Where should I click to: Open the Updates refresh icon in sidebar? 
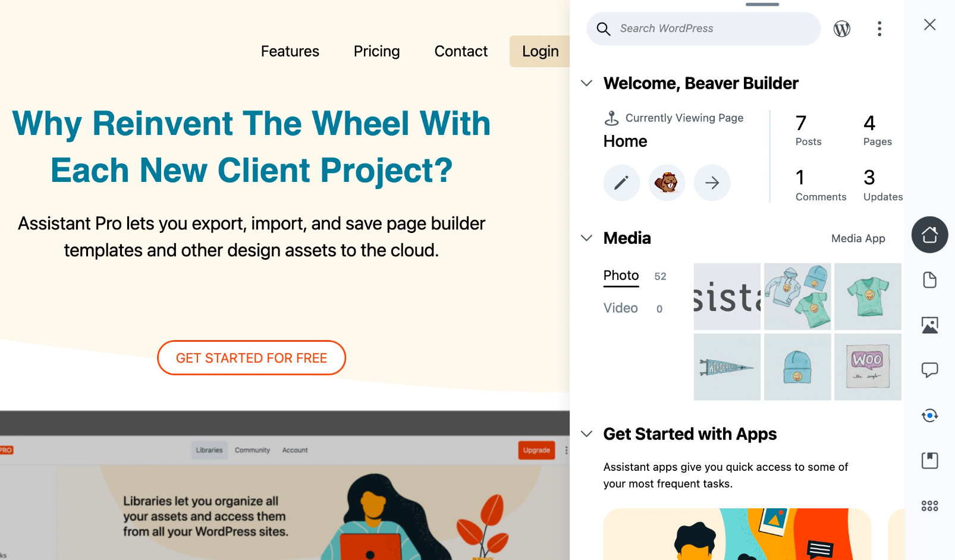[929, 416]
